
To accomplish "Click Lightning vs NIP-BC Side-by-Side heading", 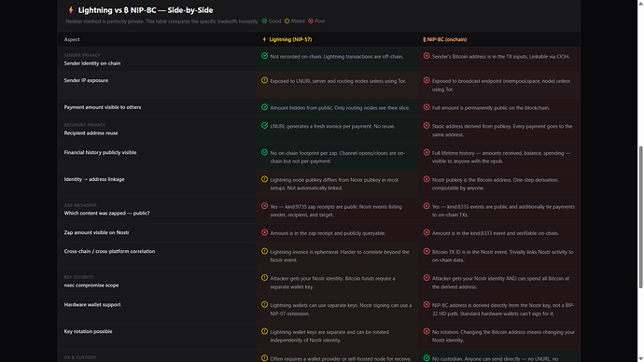I will click(146, 10).
